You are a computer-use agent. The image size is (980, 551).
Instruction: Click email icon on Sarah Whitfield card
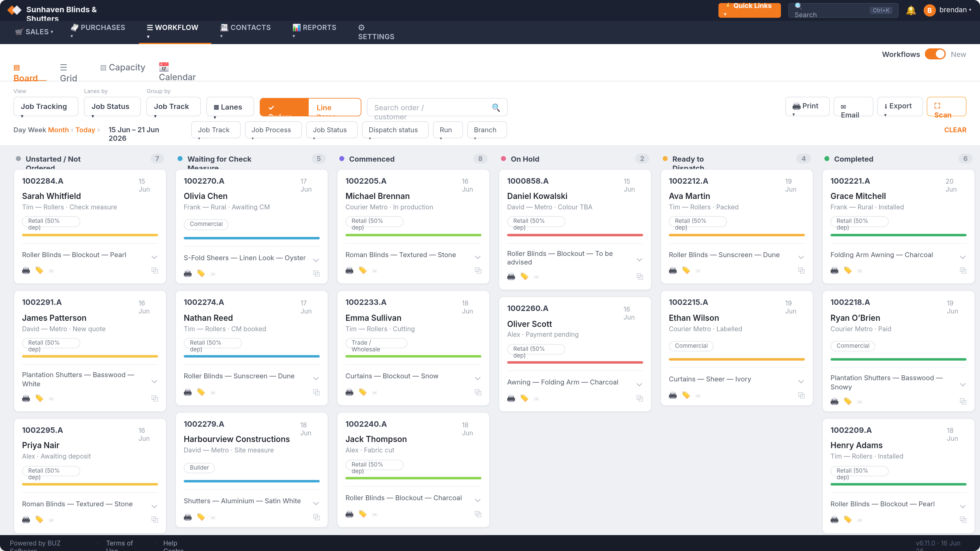pyautogui.click(x=51, y=271)
